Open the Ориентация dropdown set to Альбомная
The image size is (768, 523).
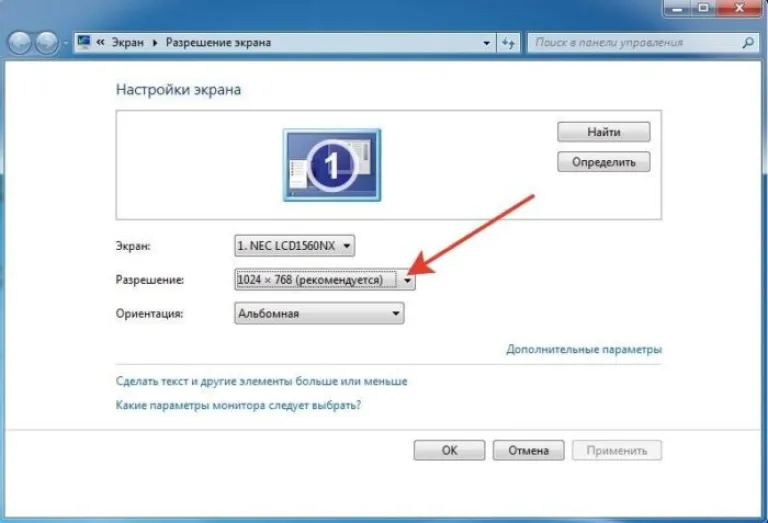pyautogui.click(x=319, y=313)
